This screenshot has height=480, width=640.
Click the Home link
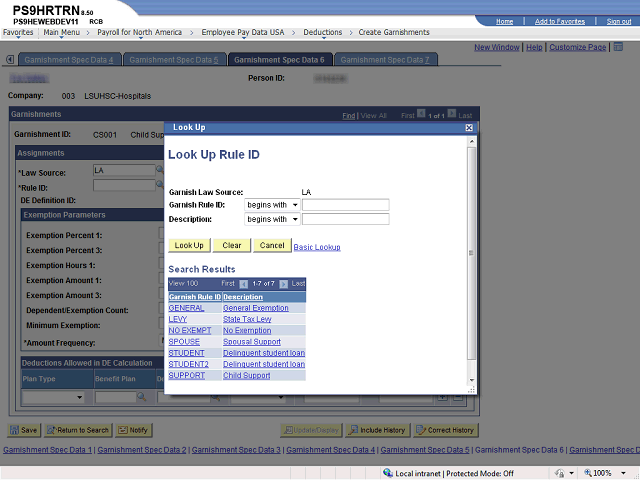click(504, 21)
